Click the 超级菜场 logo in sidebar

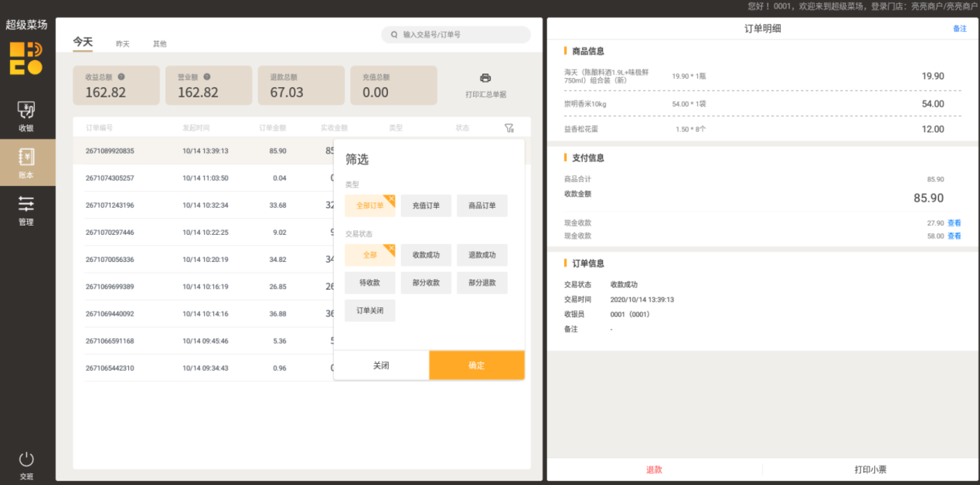pyautogui.click(x=26, y=59)
